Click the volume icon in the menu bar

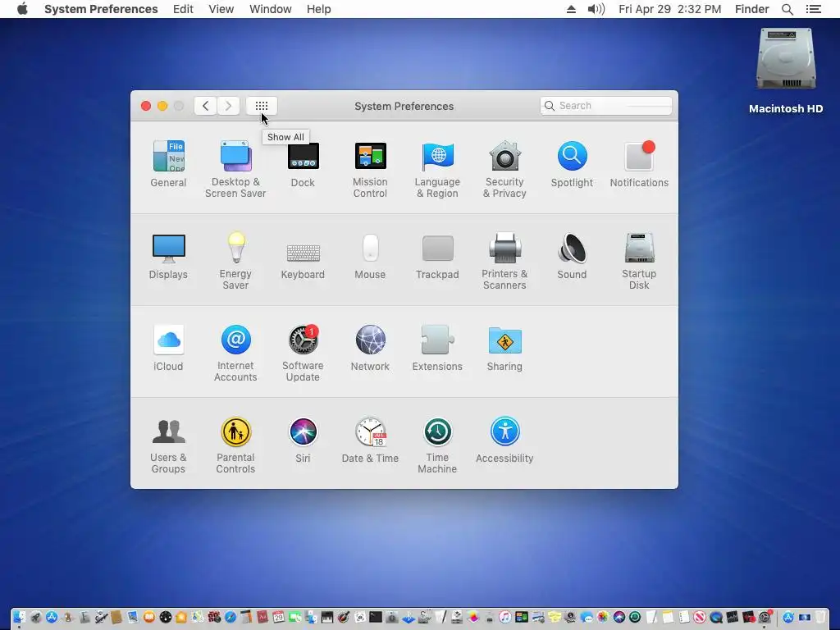point(596,9)
